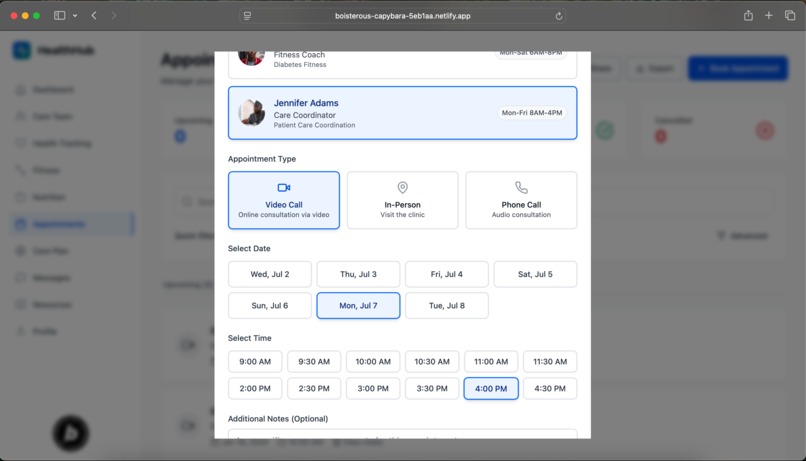Select the Fitness Coach provider card
This screenshot has height=461, width=806.
[x=402, y=64]
